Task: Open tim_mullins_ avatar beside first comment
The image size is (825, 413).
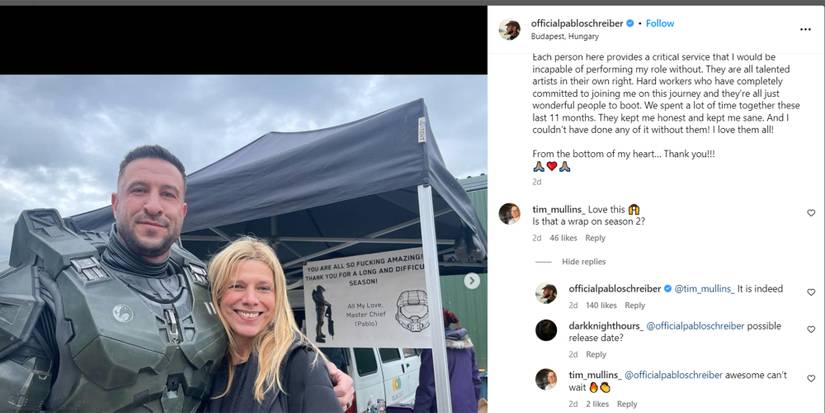Action: click(509, 214)
